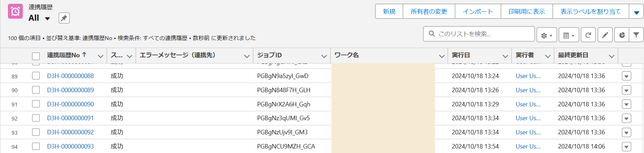Open record link D3H-0000000092
644x153 pixels.
pos(70,132)
